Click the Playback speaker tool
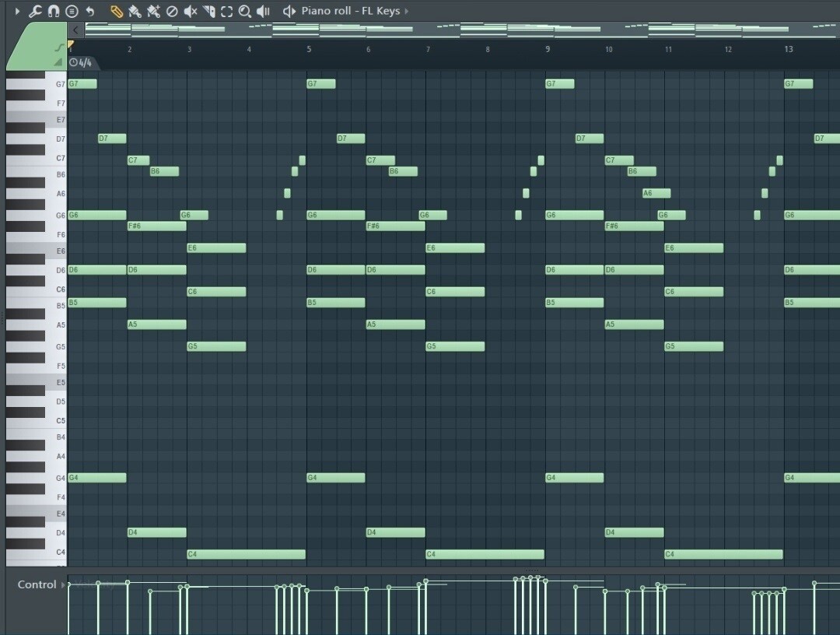The width and height of the screenshot is (840, 635). click(x=264, y=12)
